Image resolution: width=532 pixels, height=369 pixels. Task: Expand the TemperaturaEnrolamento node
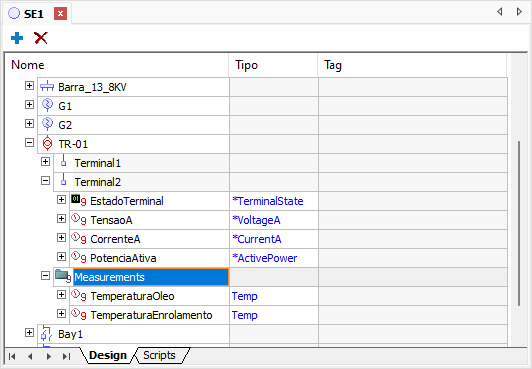point(61,313)
